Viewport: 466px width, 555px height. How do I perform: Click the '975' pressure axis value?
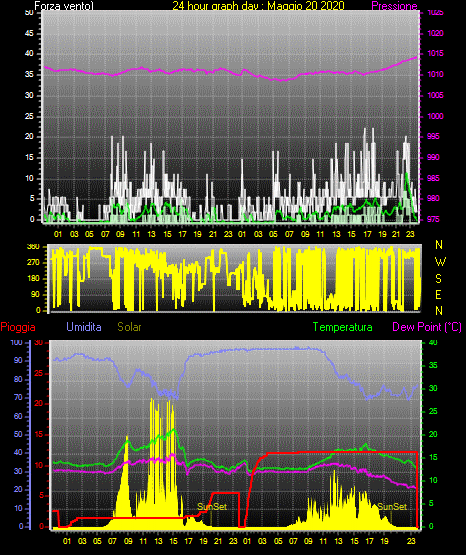tap(433, 219)
